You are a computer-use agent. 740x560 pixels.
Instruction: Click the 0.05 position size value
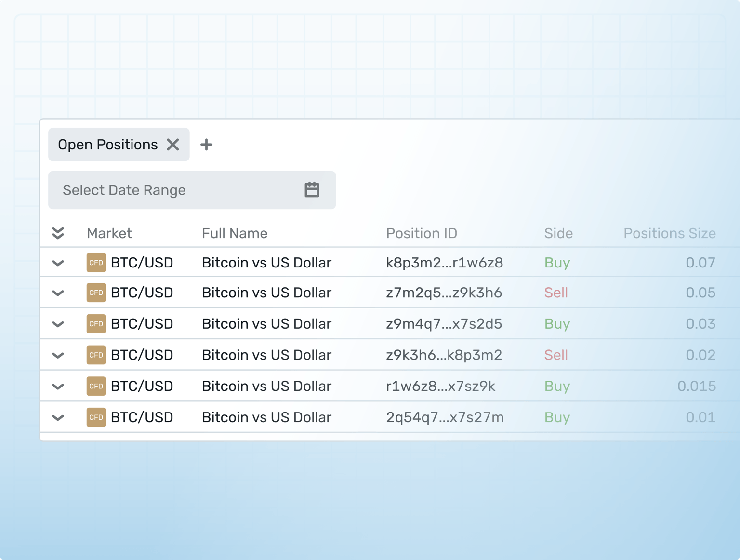click(700, 293)
